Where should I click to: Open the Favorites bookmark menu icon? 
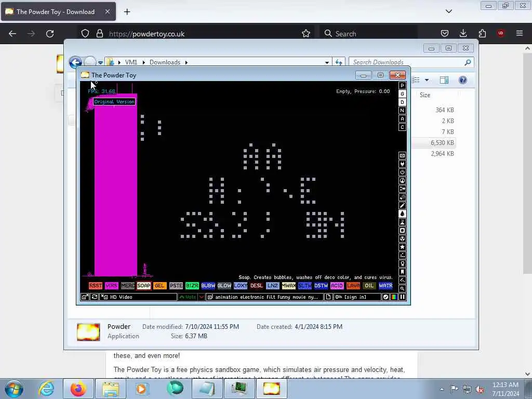[x=403, y=272]
